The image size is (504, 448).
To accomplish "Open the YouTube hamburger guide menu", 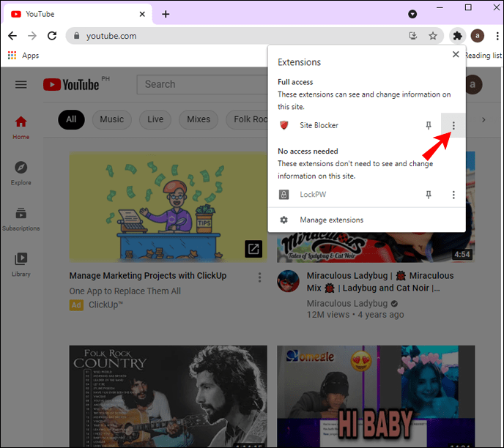I will coord(21,84).
